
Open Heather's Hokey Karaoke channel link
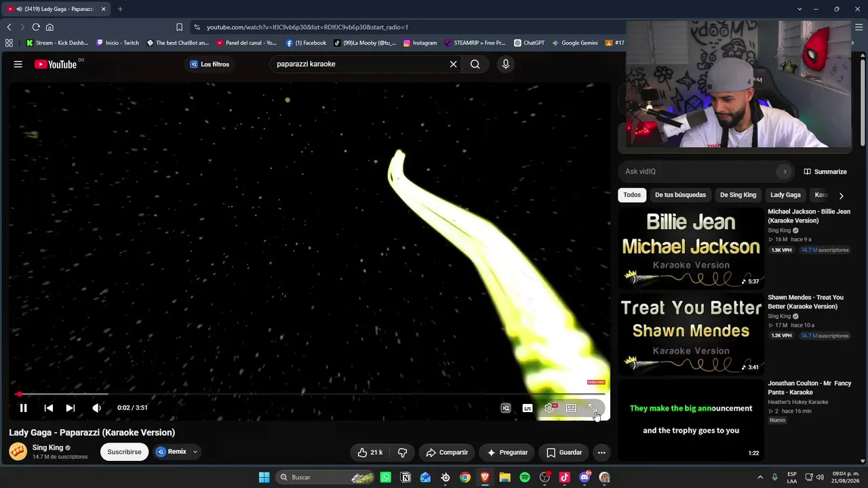click(x=798, y=402)
